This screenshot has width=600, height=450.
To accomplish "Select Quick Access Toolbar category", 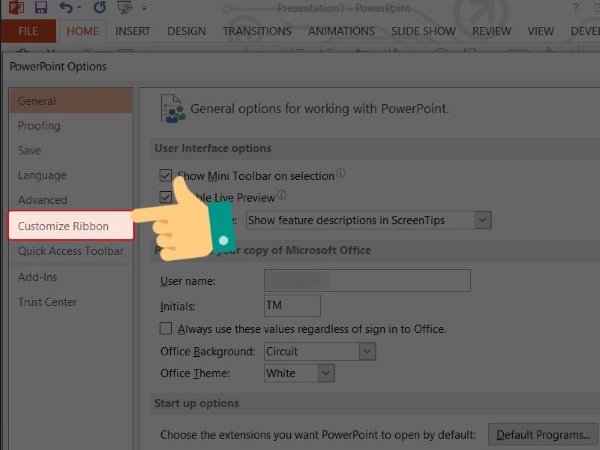I will 70,251.
